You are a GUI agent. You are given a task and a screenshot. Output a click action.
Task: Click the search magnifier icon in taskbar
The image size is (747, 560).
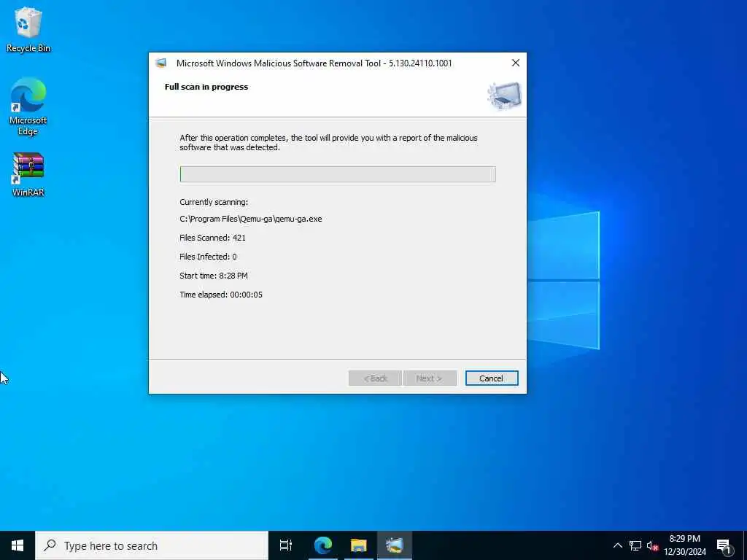point(50,545)
